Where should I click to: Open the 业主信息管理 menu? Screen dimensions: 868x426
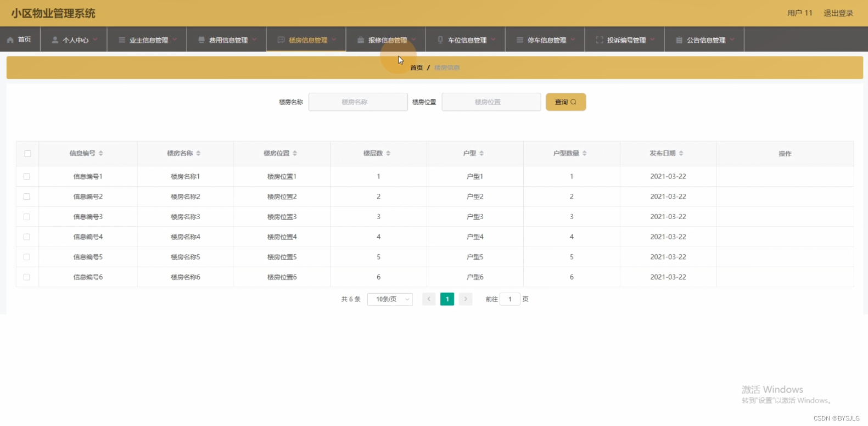[x=147, y=40]
